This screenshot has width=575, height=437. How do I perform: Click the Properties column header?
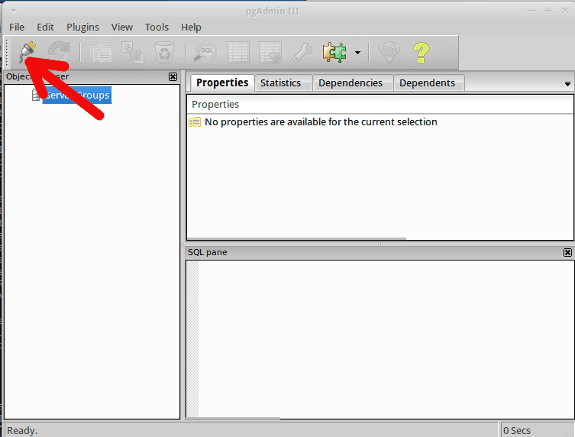[x=380, y=104]
